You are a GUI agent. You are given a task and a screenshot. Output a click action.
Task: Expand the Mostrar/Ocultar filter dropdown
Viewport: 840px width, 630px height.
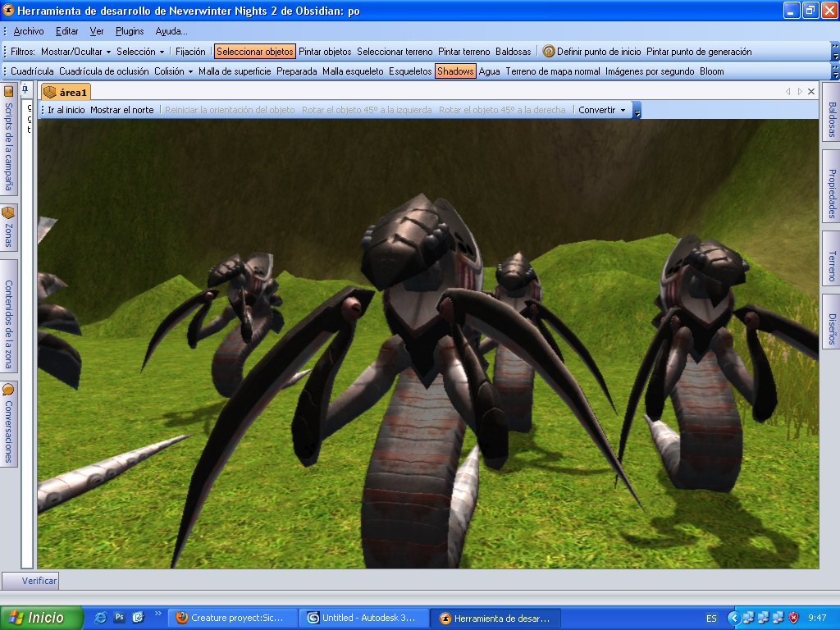tap(75, 52)
